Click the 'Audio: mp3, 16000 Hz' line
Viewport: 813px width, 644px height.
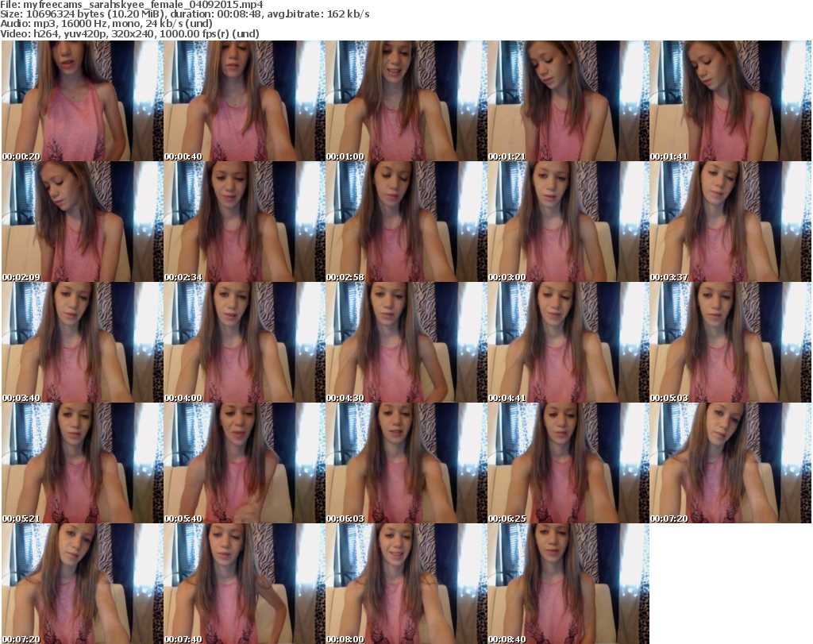pyautogui.click(x=106, y=24)
